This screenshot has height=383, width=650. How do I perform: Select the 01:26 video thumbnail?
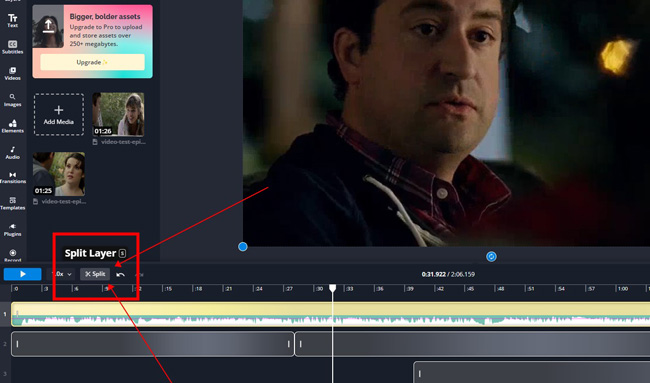pyautogui.click(x=118, y=114)
